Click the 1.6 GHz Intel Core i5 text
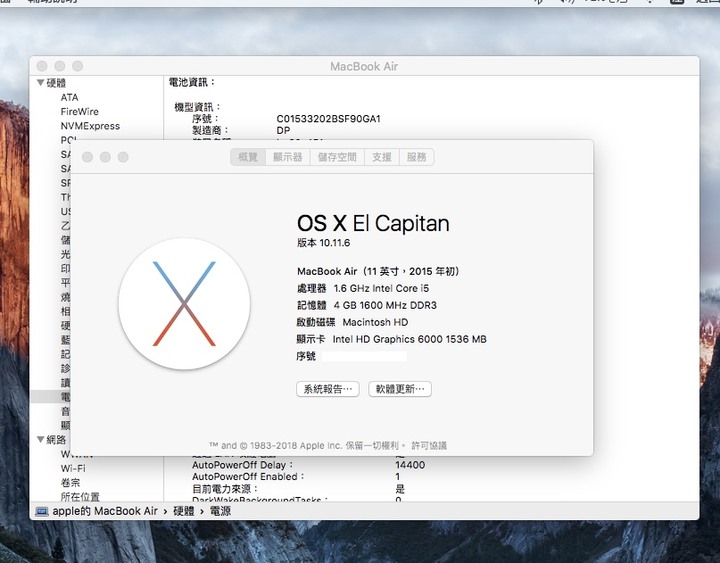This screenshot has height=563, width=720. (381, 288)
